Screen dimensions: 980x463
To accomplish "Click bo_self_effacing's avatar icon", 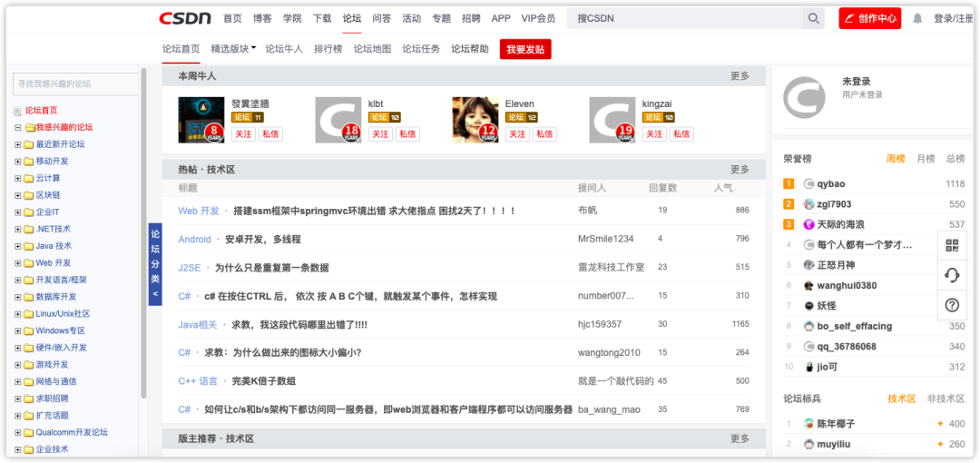I will (808, 326).
